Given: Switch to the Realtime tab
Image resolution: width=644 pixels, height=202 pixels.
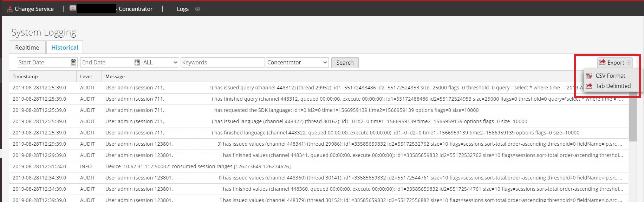Looking at the screenshot, I should [27, 47].
